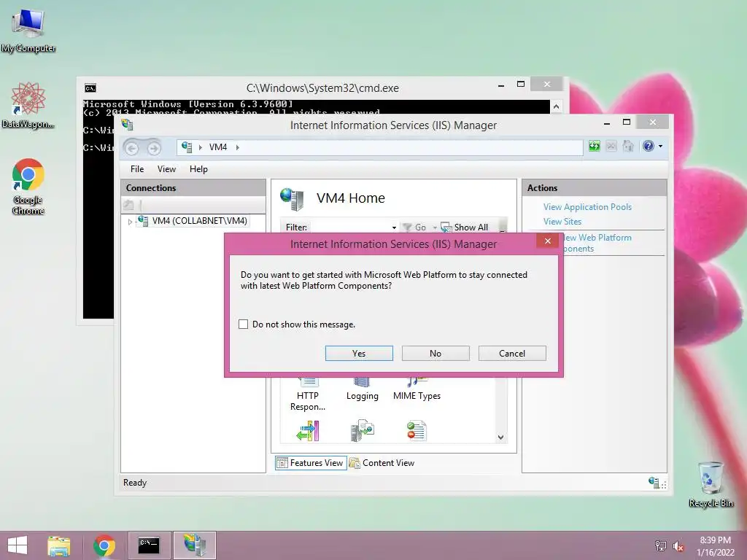Click the Home icon in IIS toolbar

coord(628,146)
